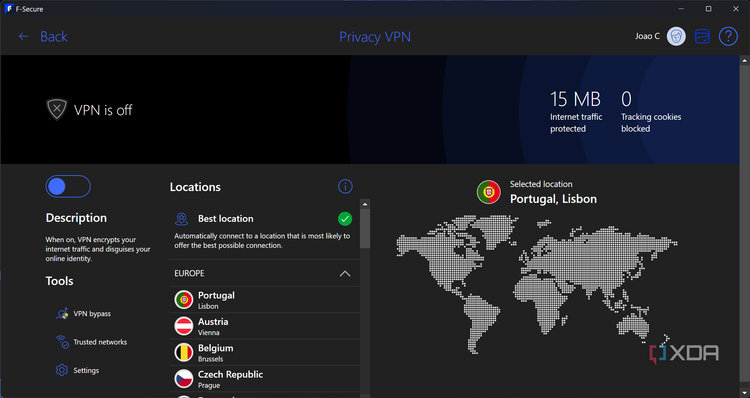
Task: Click the 0 Tracking cookies blocked stat
Action: 651,111
